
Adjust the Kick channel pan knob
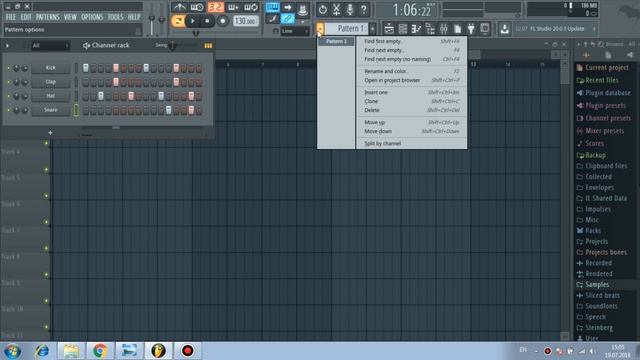coord(16,68)
